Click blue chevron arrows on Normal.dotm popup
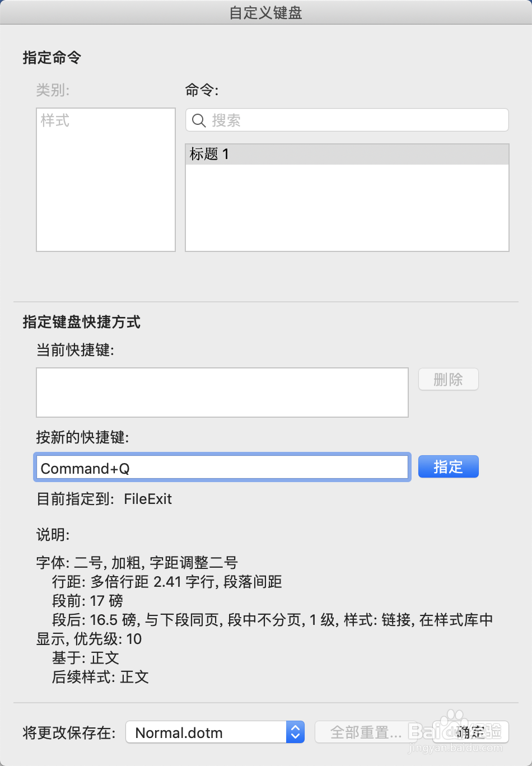Screen dimensions: 532x766 point(295,732)
